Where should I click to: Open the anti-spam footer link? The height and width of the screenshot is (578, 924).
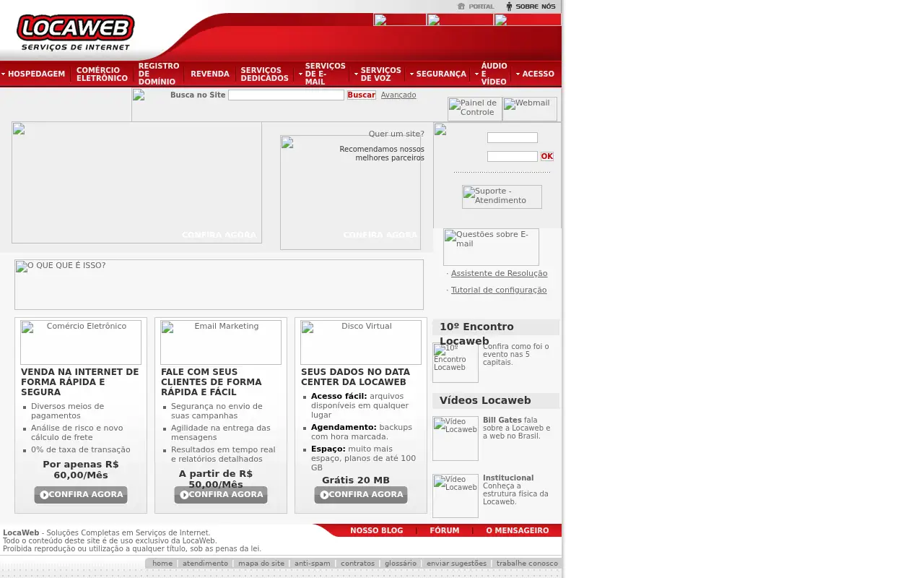coord(313,564)
